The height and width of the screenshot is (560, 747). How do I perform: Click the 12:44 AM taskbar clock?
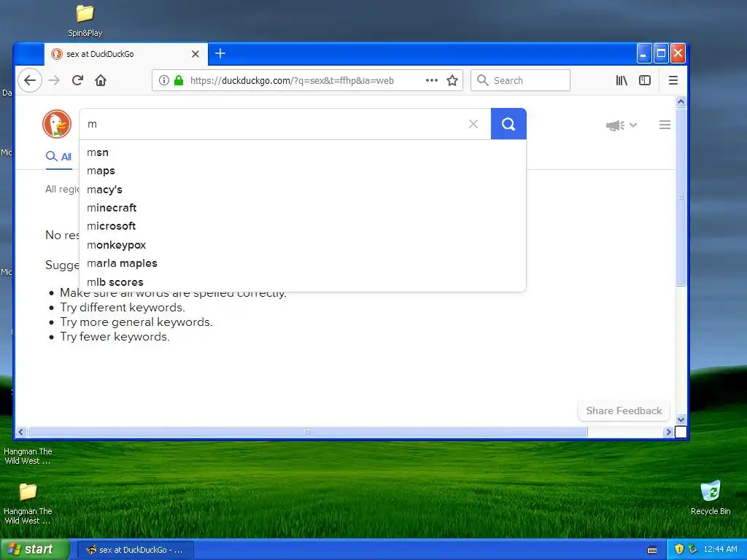click(720, 549)
